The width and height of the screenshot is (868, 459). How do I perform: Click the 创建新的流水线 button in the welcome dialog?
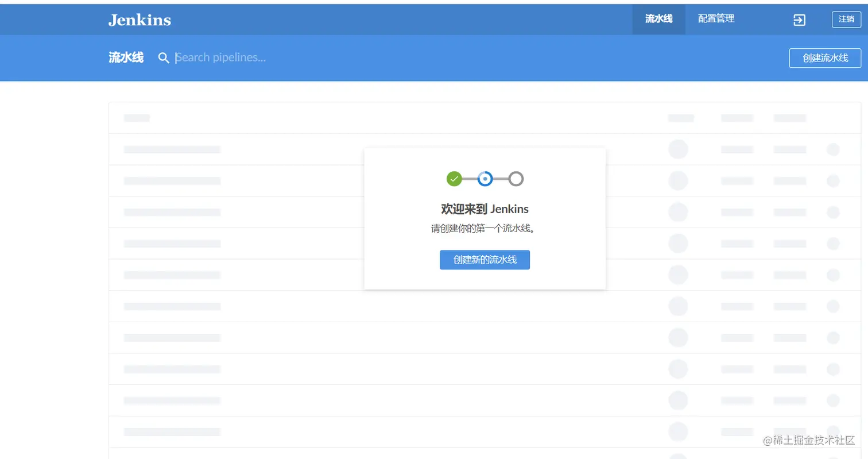(485, 260)
